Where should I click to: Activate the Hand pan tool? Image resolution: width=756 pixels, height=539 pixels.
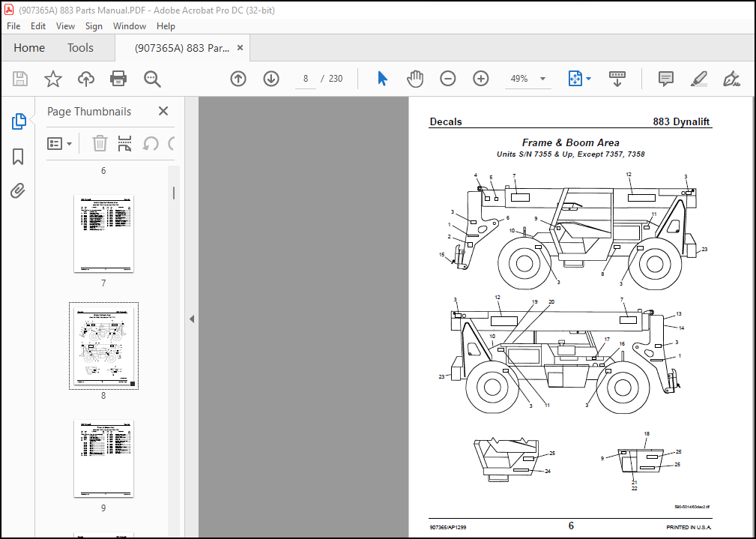(414, 79)
